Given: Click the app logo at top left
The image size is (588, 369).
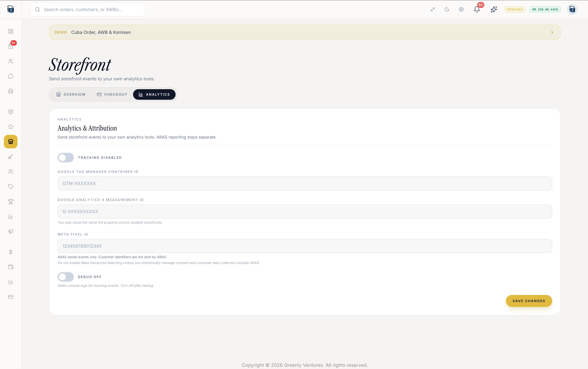Looking at the screenshot, I should (11, 9).
